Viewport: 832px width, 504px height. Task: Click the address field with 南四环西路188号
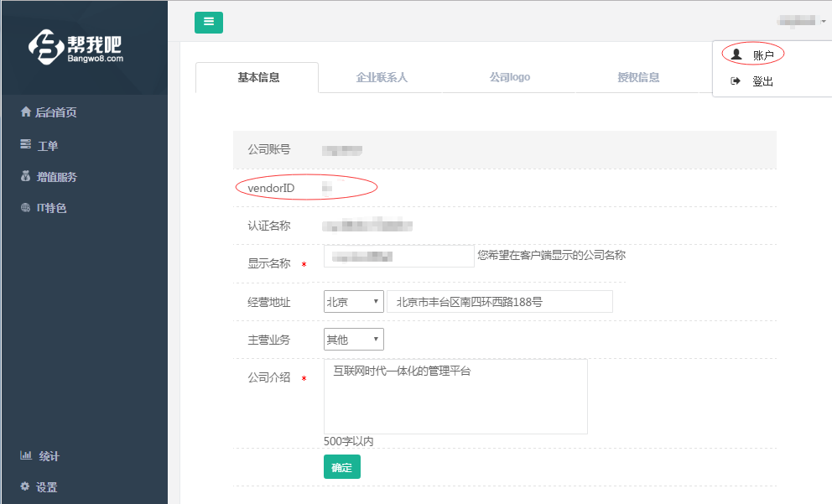499,302
